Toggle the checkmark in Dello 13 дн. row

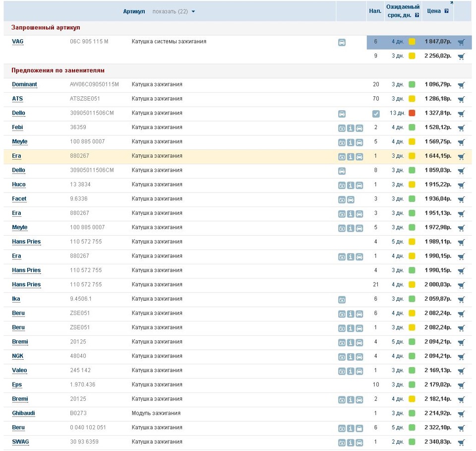(x=376, y=114)
